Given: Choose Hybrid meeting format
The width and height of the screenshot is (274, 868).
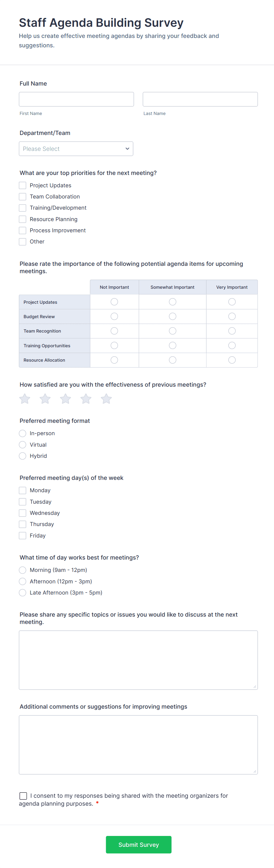Looking at the screenshot, I should pos(22,455).
